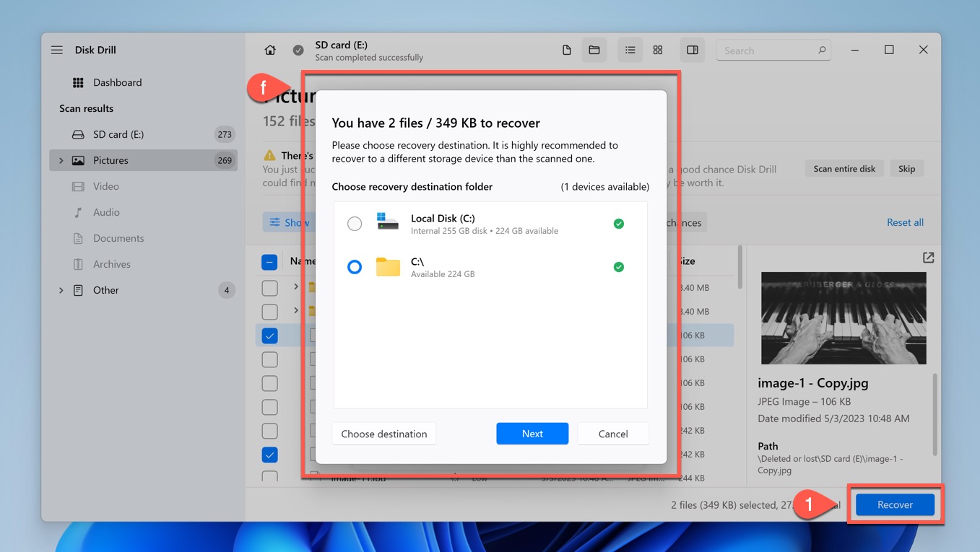The width and height of the screenshot is (980, 552).
Task: Expand the first folder row chevron
Action: pos(296,287)
